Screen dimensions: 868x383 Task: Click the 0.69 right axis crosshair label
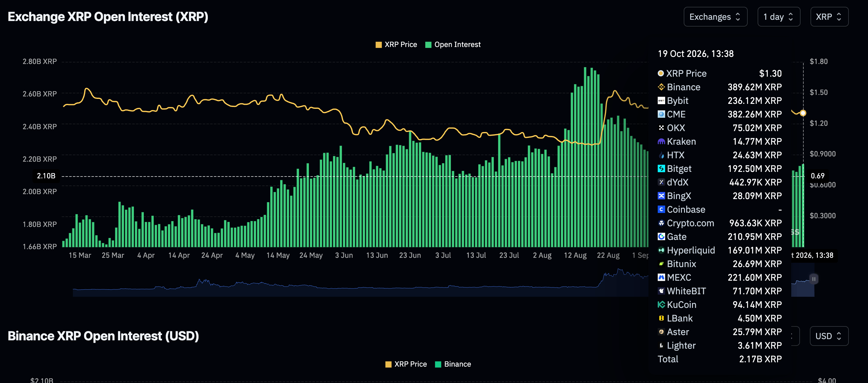point(818,176)
